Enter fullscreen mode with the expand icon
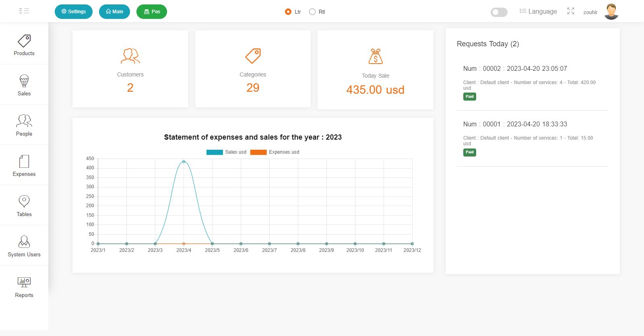 570,11
